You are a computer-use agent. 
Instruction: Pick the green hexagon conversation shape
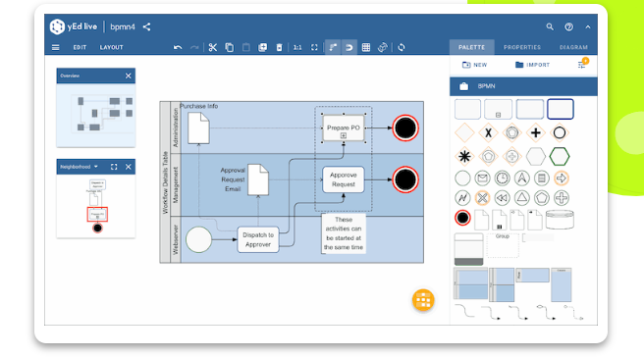tap(560, 156)
